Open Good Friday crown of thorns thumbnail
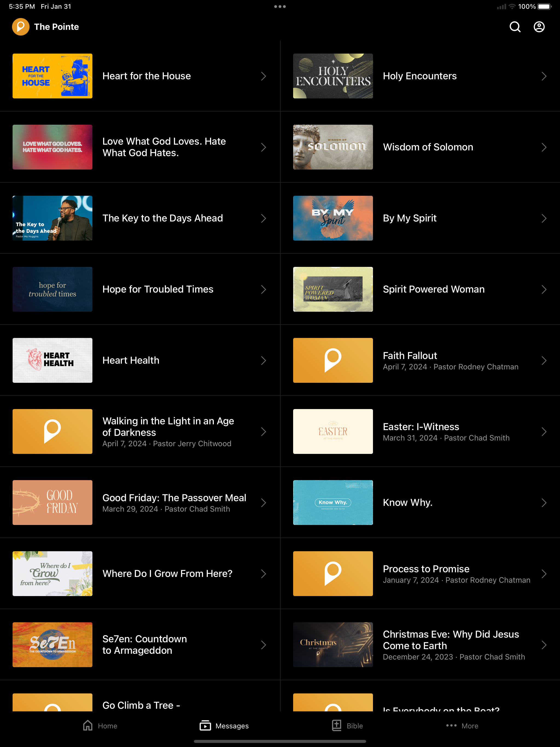Viewport: 560px width, 747px height. [x=52, y=503]
